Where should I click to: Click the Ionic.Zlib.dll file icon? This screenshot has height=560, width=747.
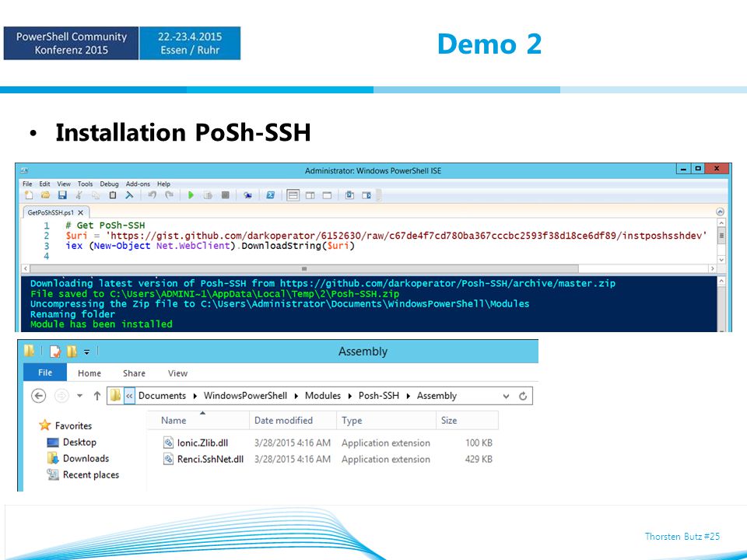(168, 443)
